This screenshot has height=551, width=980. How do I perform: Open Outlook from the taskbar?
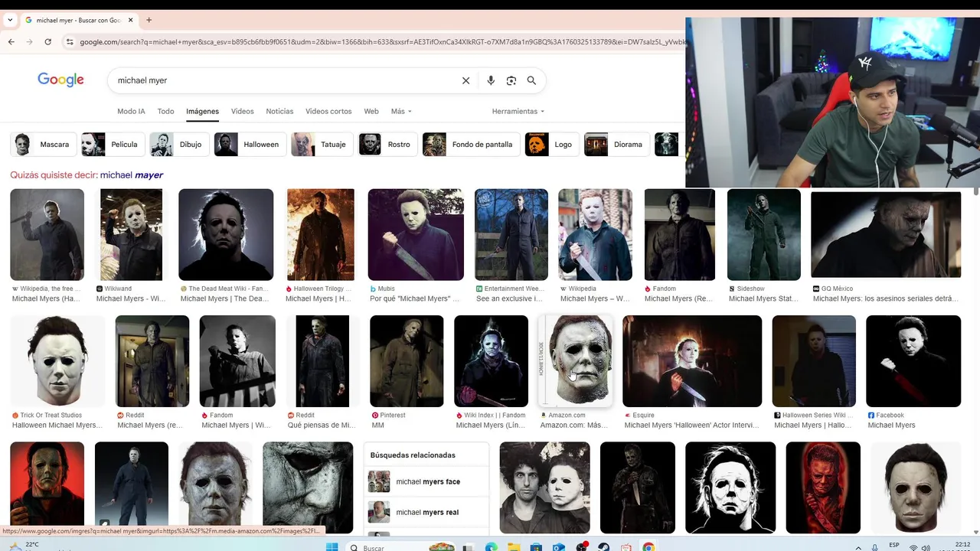click(x=558, y=546)
